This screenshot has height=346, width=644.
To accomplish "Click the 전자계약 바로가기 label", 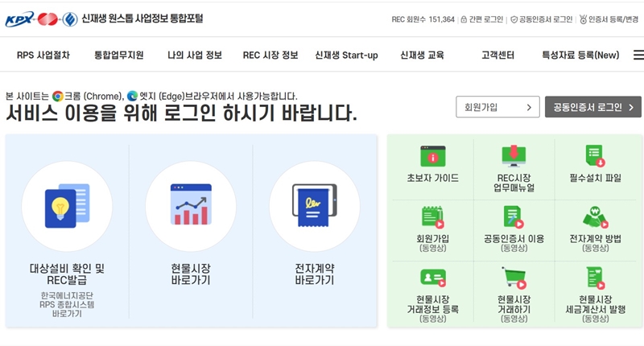I will 315,274.
